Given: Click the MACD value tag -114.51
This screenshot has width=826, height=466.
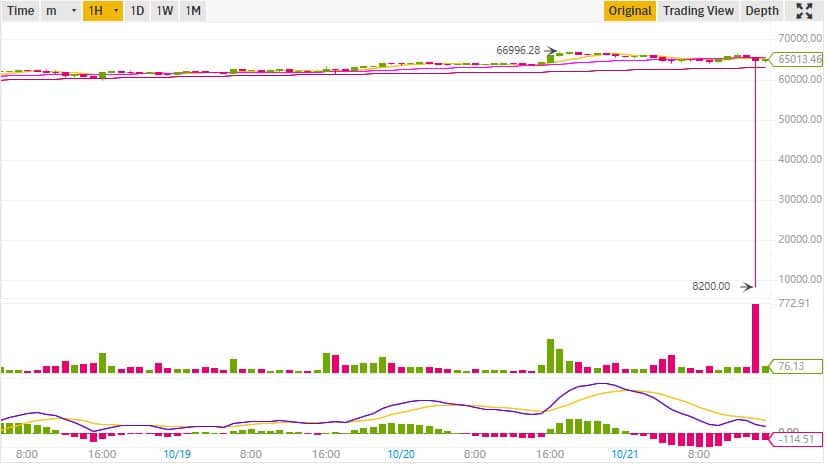Looking at the screenshot, I should (x=796, y=439).
